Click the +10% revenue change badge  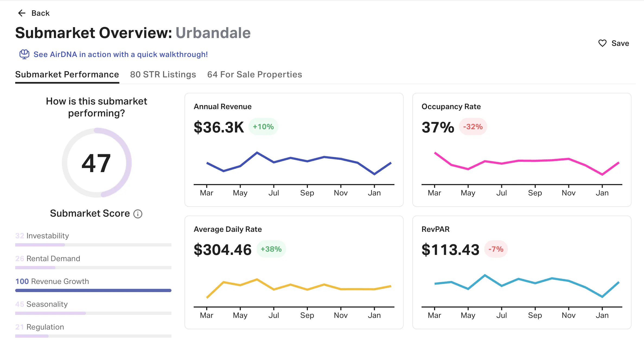(263, 127)
